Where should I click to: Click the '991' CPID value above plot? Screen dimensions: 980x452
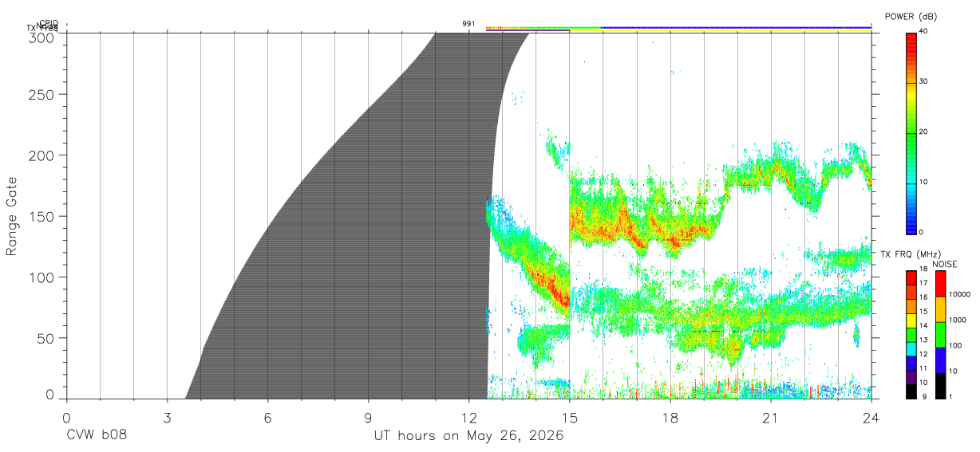tap(468, 24)
